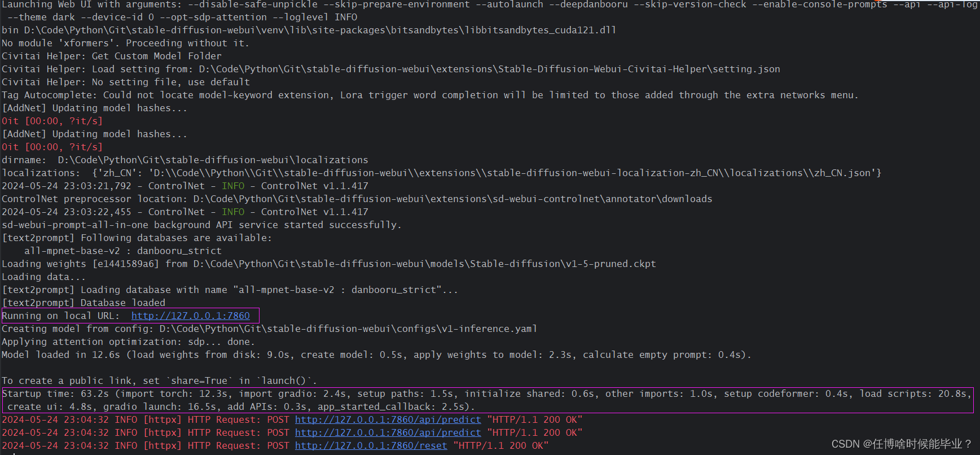This screenshot has height=455, width=980.
Task: Click "To create a public link" hint line
Action: tap(159, 380)
